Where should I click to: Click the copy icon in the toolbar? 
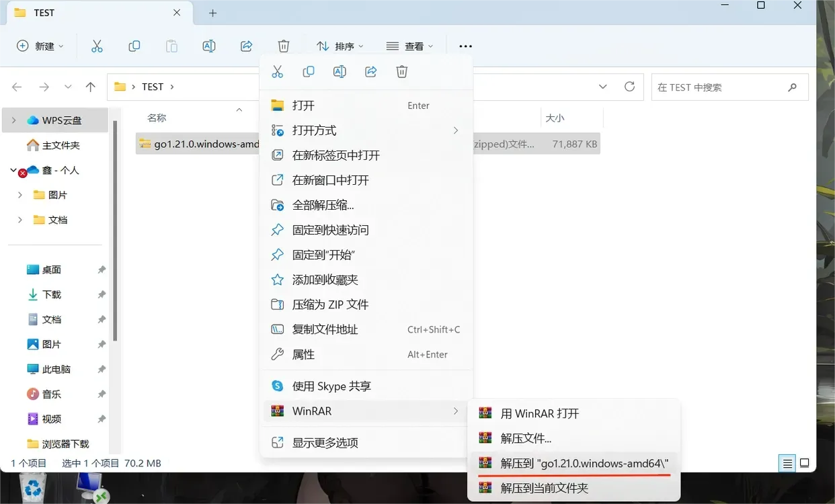[134, 46]
